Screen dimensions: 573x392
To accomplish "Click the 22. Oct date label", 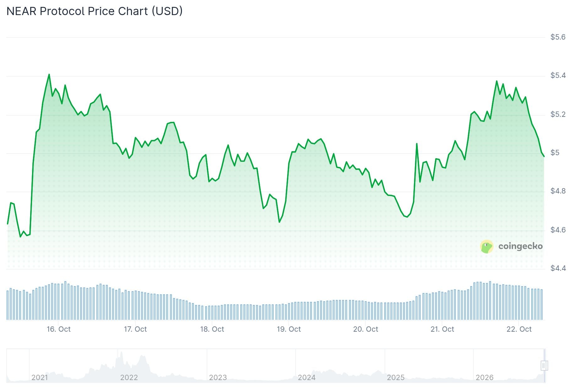I will [519, 329].
